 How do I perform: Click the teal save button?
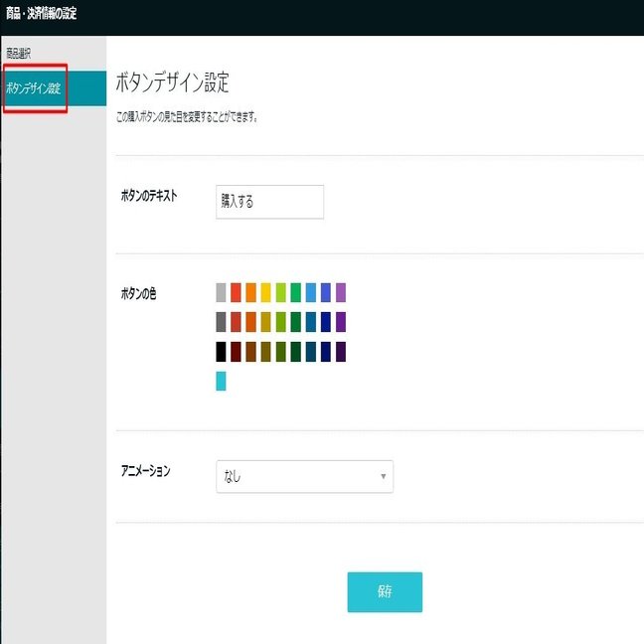pos(385,592)
